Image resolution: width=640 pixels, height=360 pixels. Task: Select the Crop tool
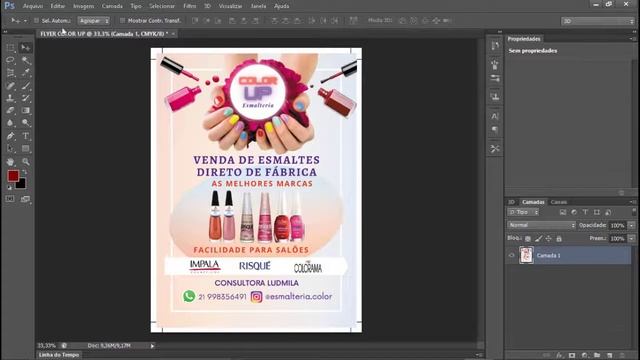(10, 73)
